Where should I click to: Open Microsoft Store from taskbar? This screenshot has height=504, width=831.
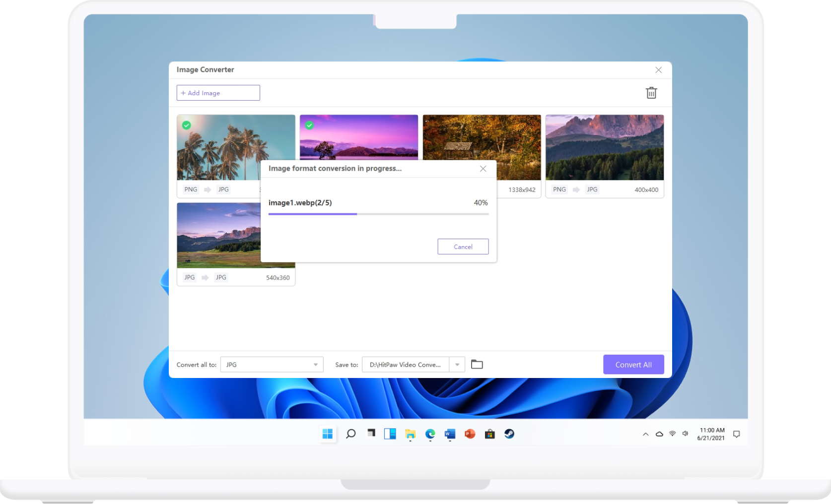point(489,434)
